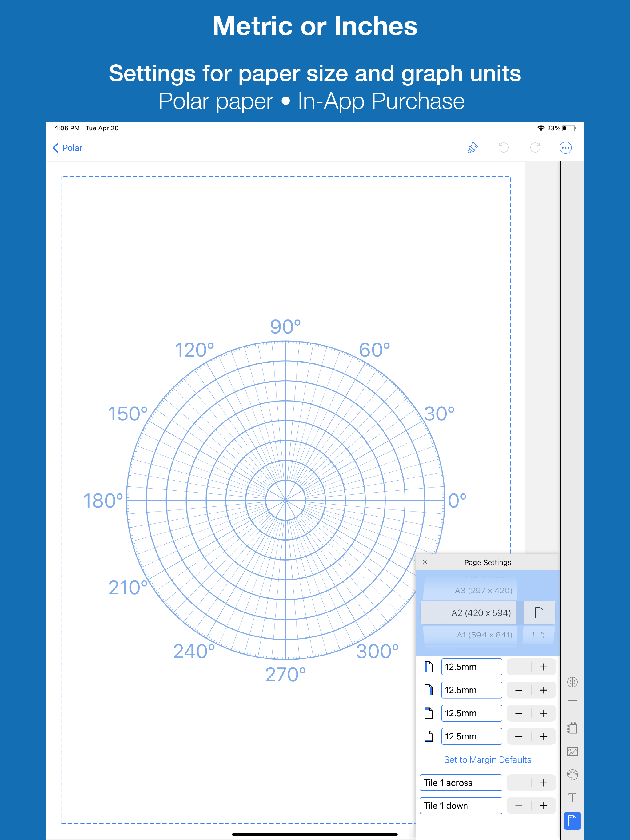Click the left margin 12.5mm field
Viewport: 630px width, 840px height.
point(471,667)
